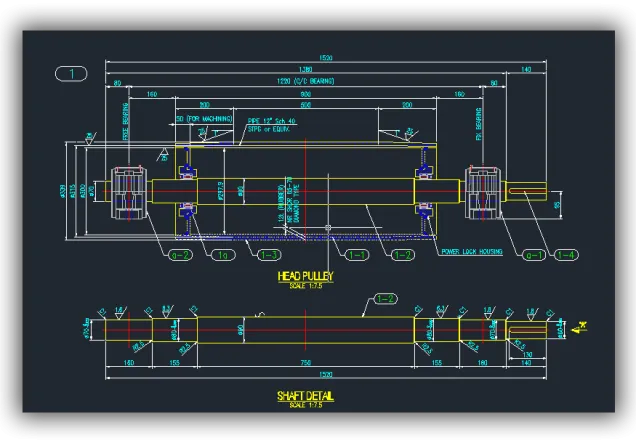Image resolution: width=636 pixels, height=443 pixels.
Task: Click the STPG or EQUIV. annotation
Action: point(269,129)
